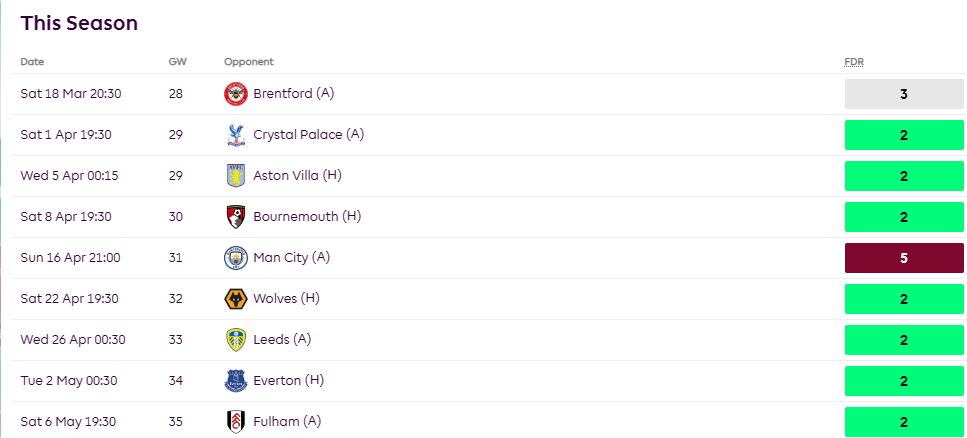
Task: Click the Wolves club crest
Action: point(235,299)
